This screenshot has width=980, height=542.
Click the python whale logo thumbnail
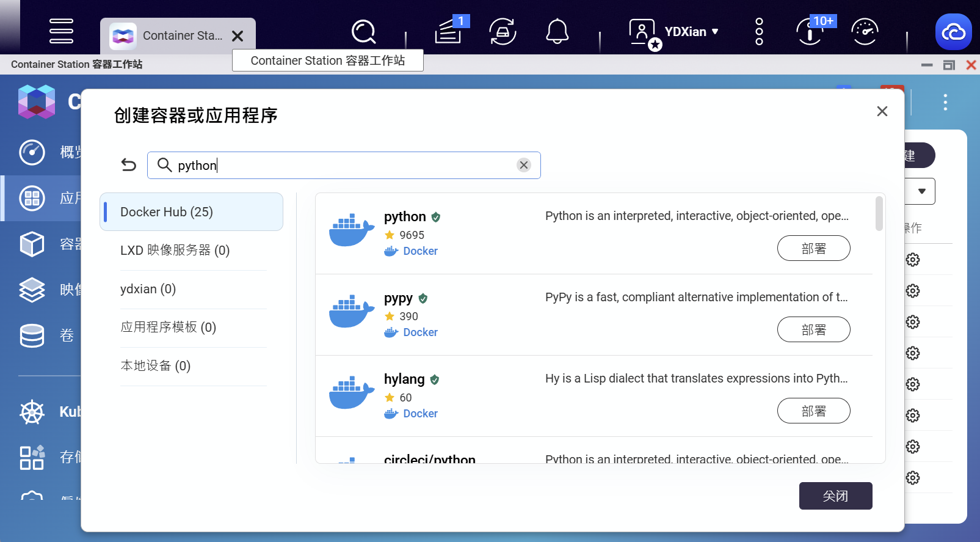(x=352, y=230)
